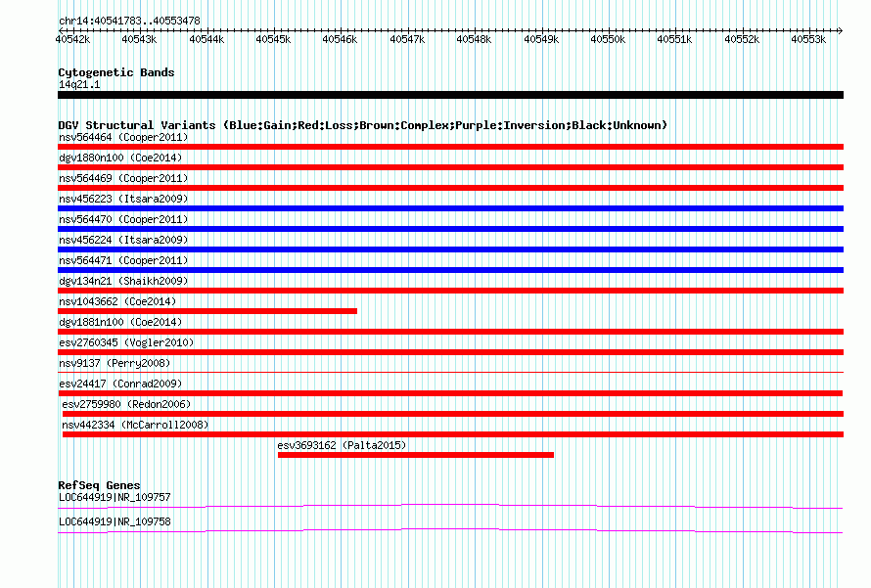Click the short red bar under nsv1043662
871x588 pixels.
[x=207, y=311]
